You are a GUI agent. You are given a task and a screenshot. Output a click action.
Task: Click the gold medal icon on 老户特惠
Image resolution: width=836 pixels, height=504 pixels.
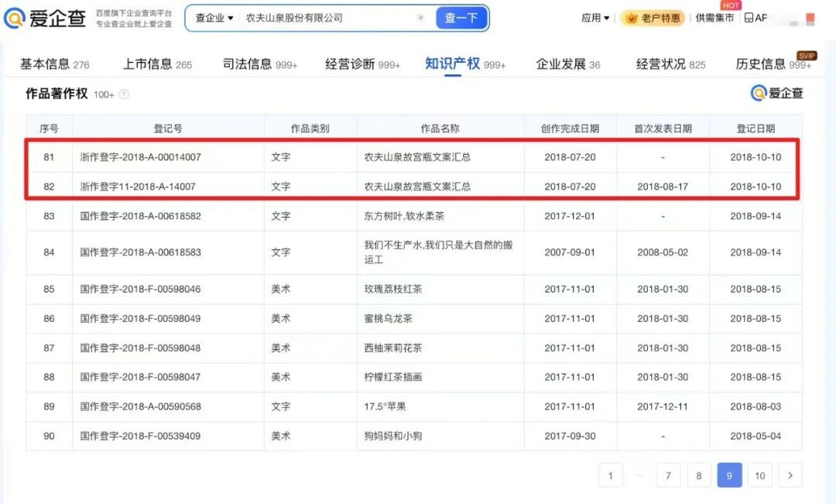[631, 17]
